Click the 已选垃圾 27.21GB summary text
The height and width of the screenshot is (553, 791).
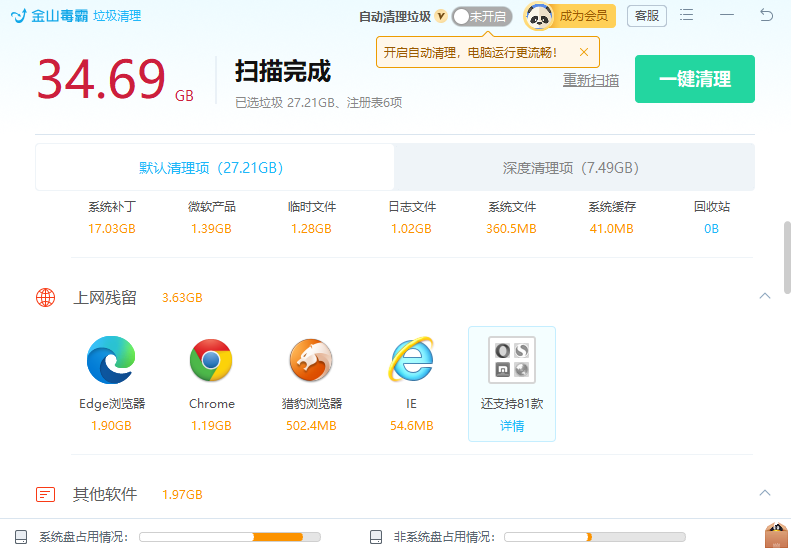click(318, 102)
